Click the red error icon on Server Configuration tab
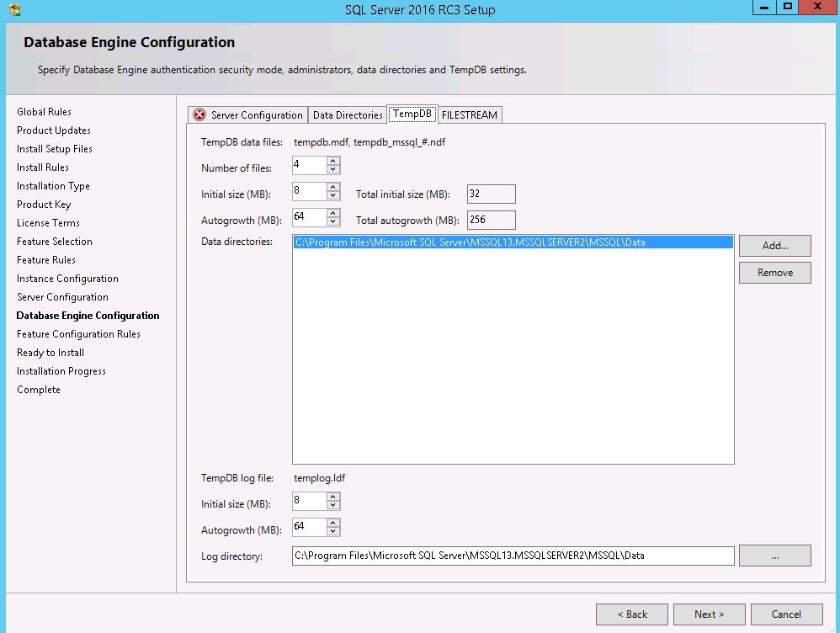Viewport: 840px width, 633px height. pyautogui.click(x=199, y=114)
